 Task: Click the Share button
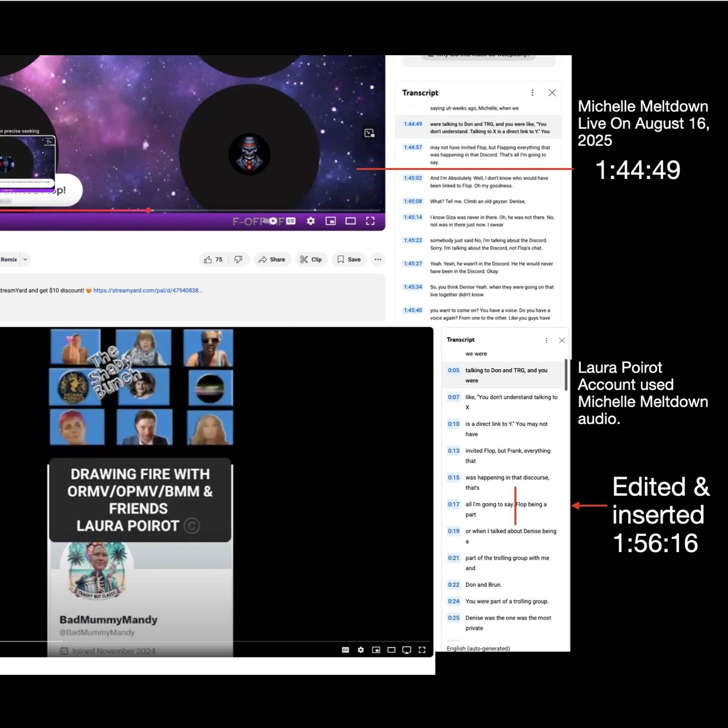coord(272,260)
